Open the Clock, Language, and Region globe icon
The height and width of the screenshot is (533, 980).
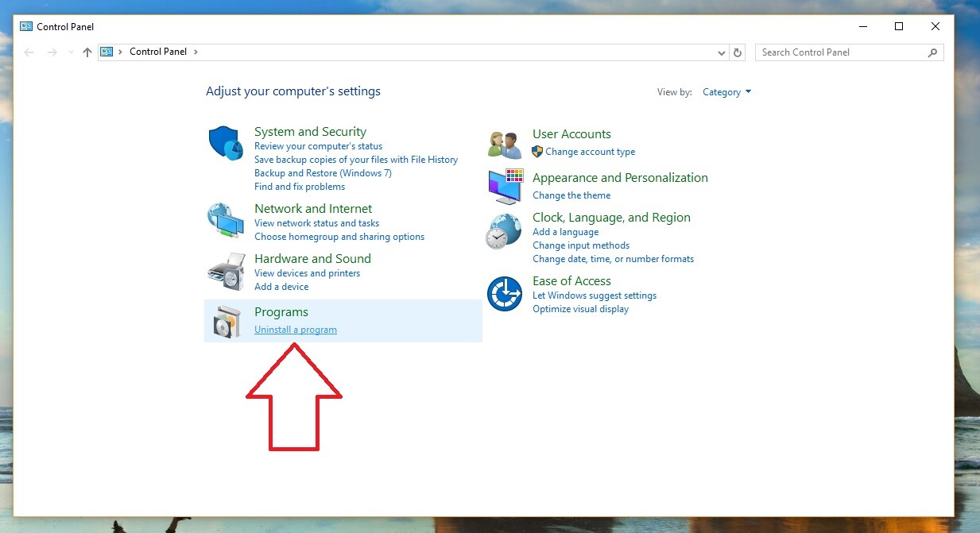(x=505, y=231)
